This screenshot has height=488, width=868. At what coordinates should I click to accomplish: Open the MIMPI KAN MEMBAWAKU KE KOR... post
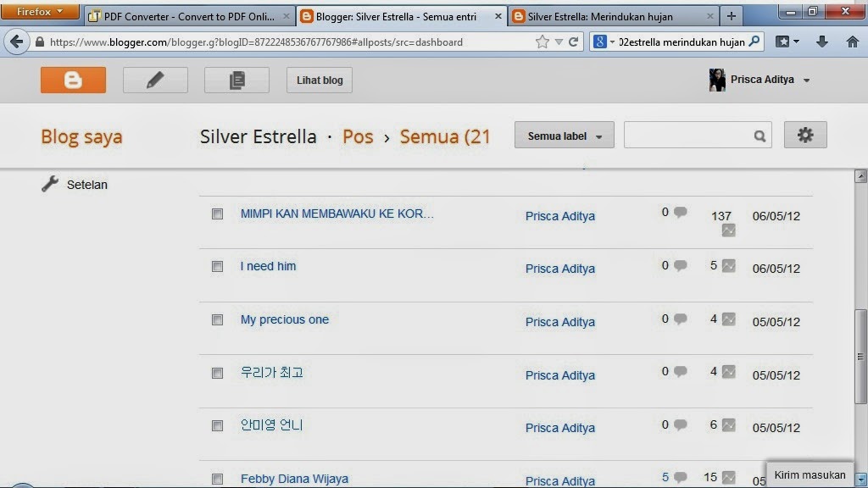click(x=337, y=213)
